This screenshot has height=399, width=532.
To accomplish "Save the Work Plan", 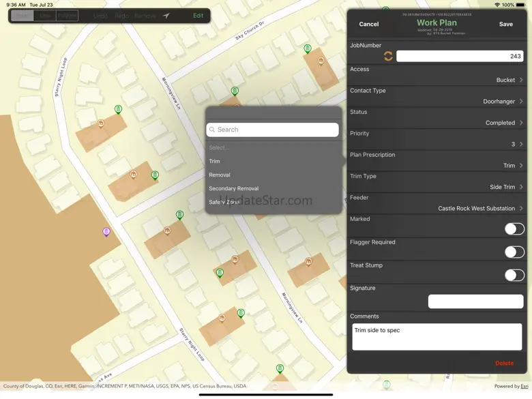I will [505, 24].
